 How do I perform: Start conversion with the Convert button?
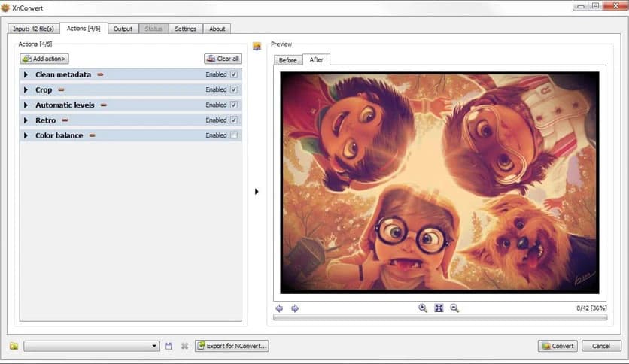[558, 346]
